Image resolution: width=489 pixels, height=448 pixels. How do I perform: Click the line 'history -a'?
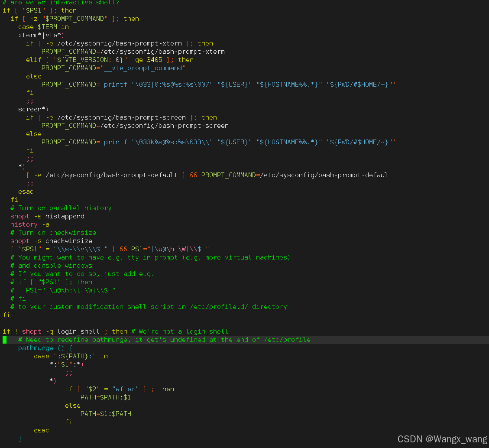(x=29, y=224)
